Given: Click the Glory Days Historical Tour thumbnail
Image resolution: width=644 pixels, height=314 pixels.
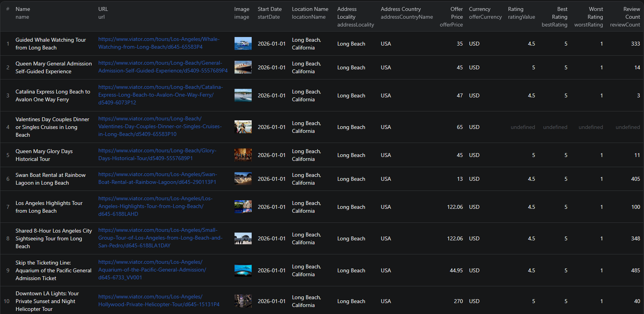Looking at the screenshot, I should 243,155.
